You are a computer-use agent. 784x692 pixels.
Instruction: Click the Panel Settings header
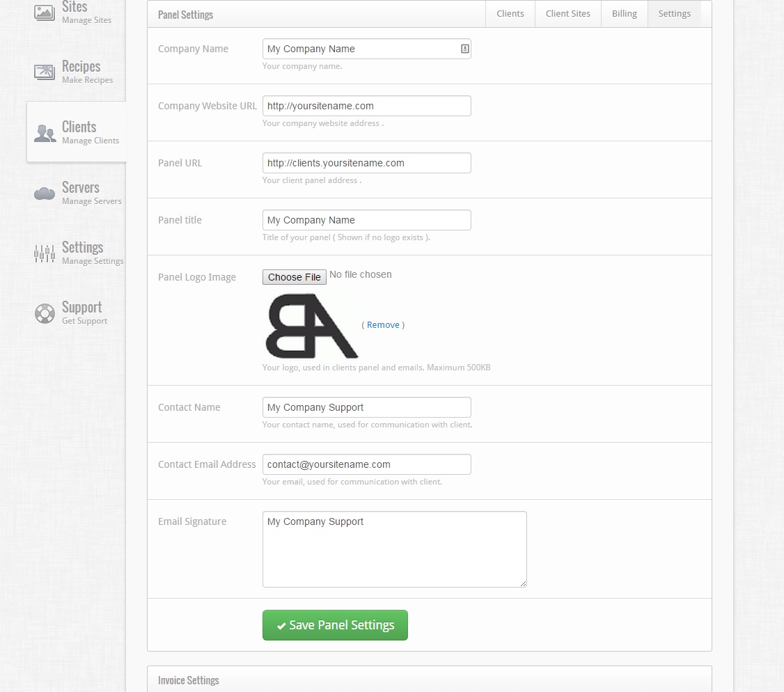[x=185, y=14]
